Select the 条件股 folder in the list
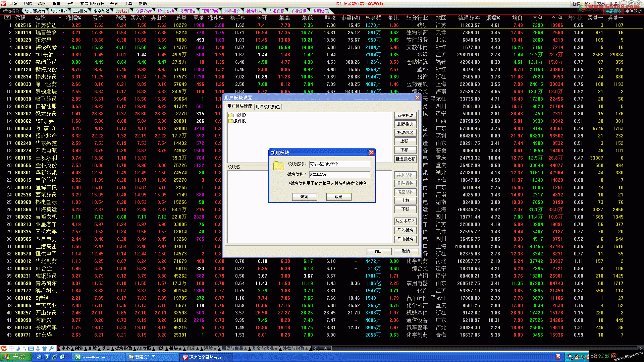 tap(237, 121)
